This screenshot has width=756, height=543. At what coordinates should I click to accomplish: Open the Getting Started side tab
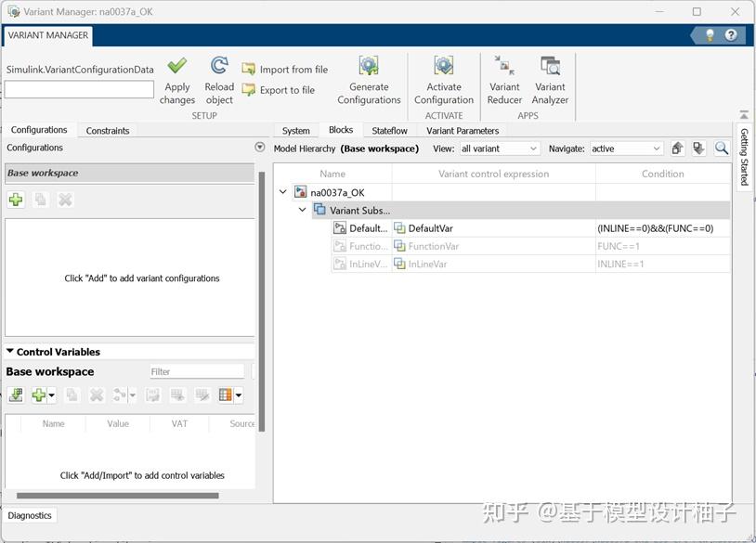(x=745, y=157)
